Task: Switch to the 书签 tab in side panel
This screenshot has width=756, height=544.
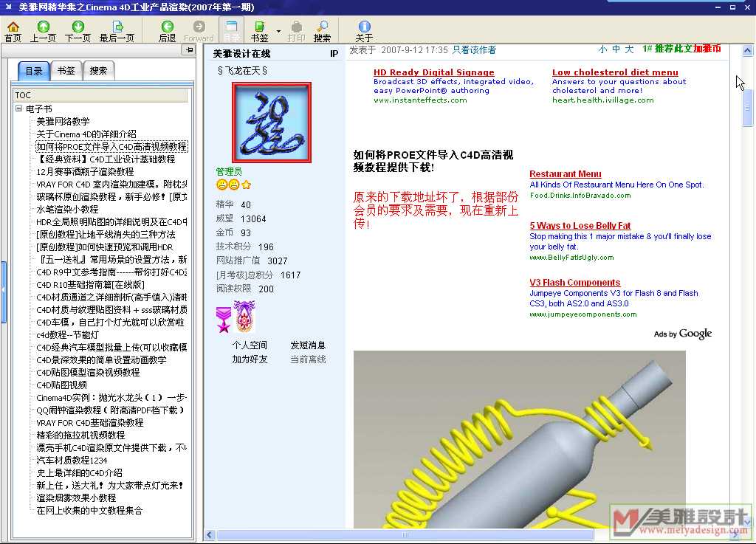Action: click(x=66, y=70)
